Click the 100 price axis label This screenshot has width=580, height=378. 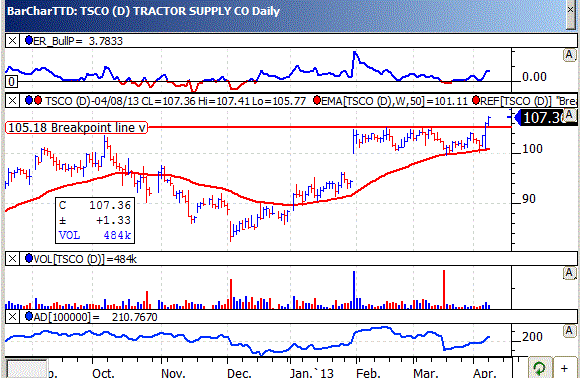click(532, 149)
